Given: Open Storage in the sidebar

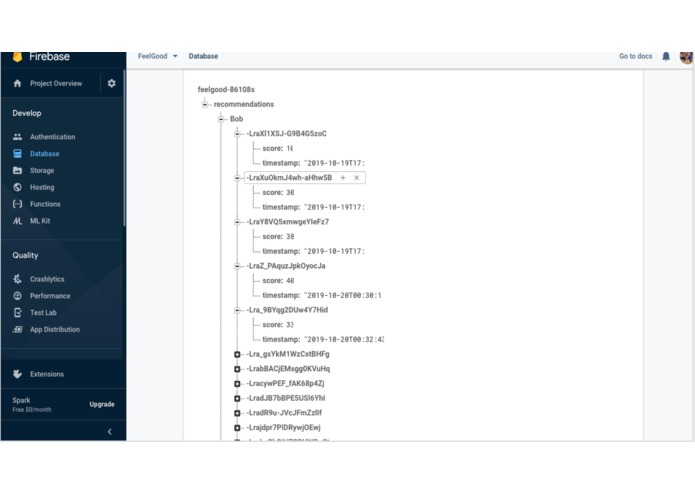Looking at the screenshot, I should click(x=42, y=171).
